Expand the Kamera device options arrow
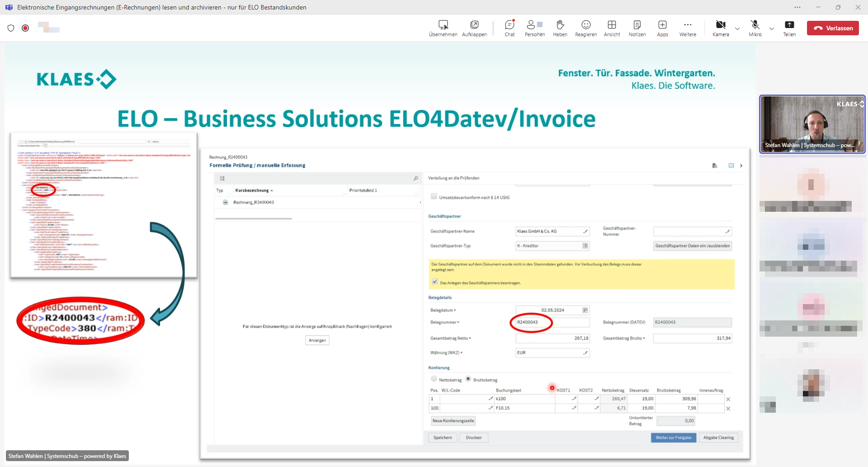 point(737,29)
